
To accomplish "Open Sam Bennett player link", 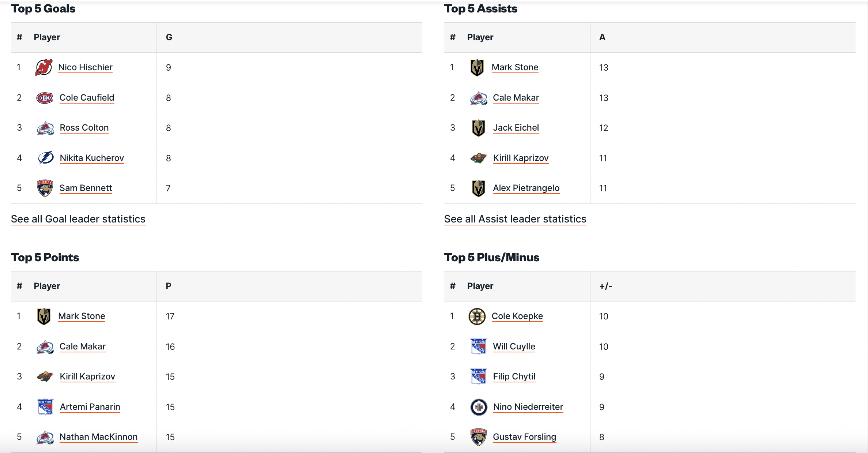I will (x=86, y=188).
